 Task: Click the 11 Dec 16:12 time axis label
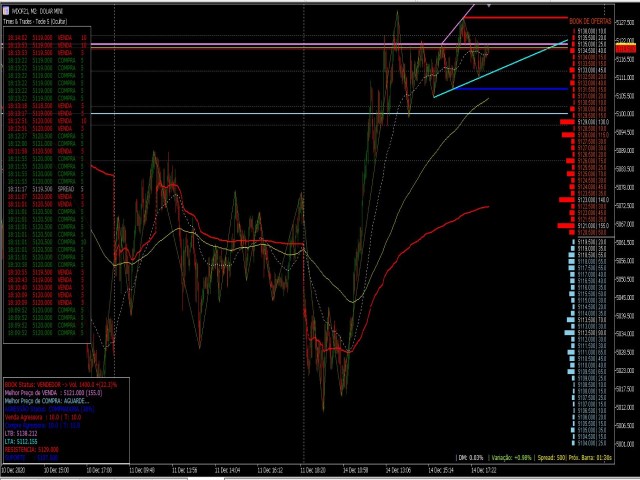[271, 470]
